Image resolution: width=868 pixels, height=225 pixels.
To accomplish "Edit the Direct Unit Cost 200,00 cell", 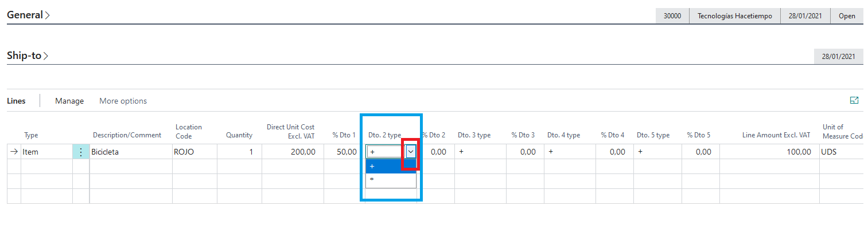I will click(293, 152).
